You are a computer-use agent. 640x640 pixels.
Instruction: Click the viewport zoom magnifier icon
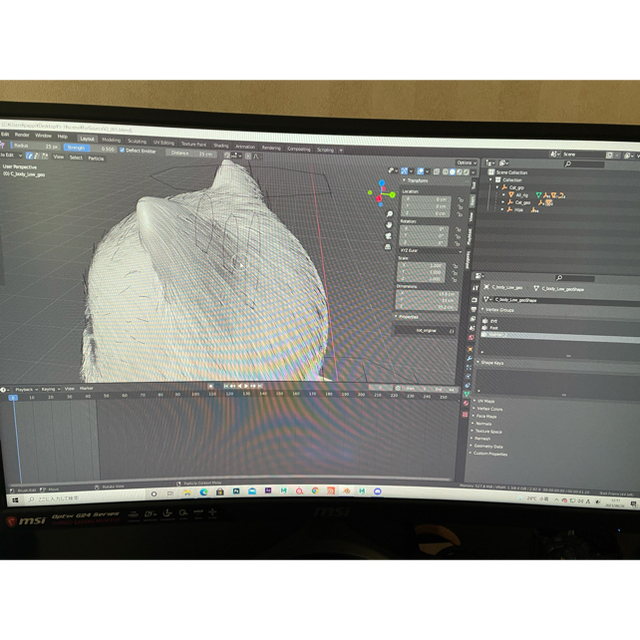(389, 214)
